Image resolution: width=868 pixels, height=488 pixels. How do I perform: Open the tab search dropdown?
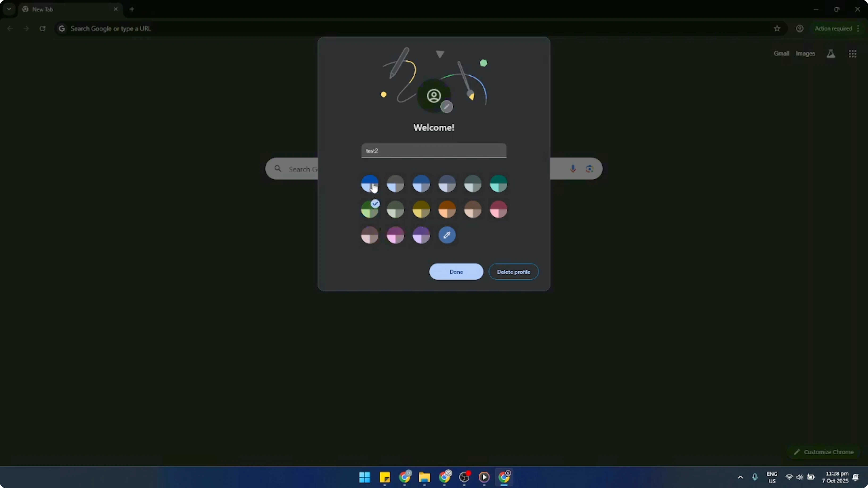click(9, 9)
